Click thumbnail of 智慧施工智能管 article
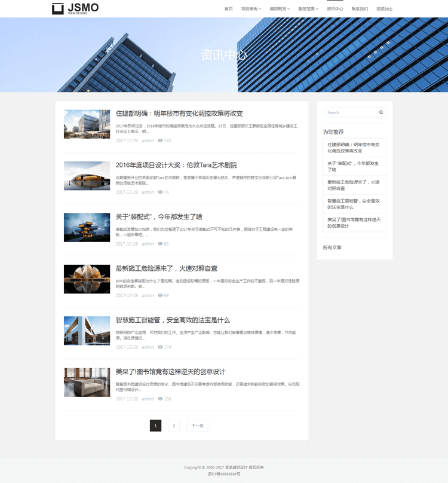Viewport: 448px width, 483px height. [x=87, y=331]
